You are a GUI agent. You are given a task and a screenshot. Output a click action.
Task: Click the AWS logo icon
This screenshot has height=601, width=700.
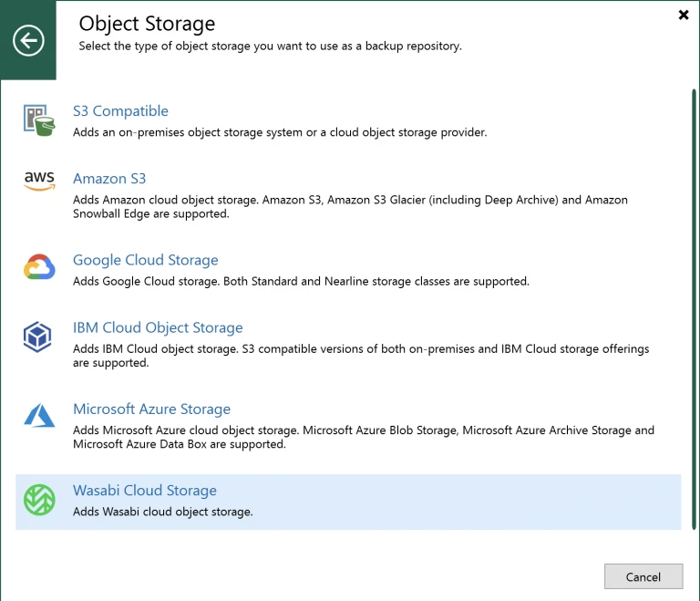39,181
